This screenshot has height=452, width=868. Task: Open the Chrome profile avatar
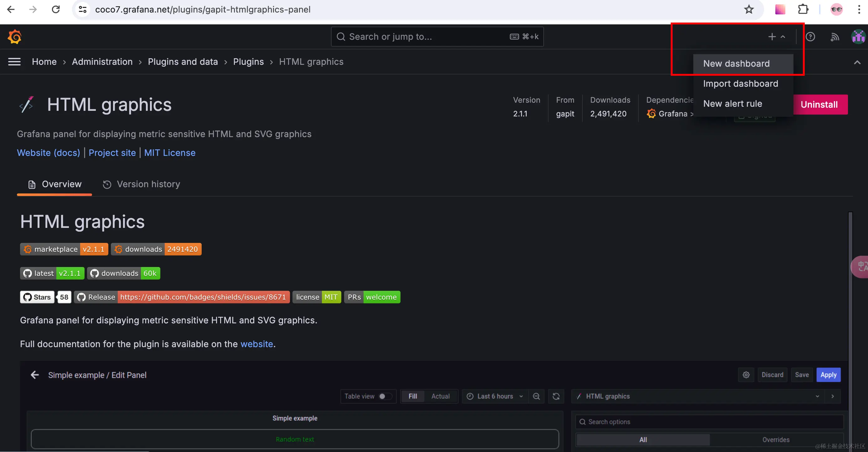click(x=836, y=9)
